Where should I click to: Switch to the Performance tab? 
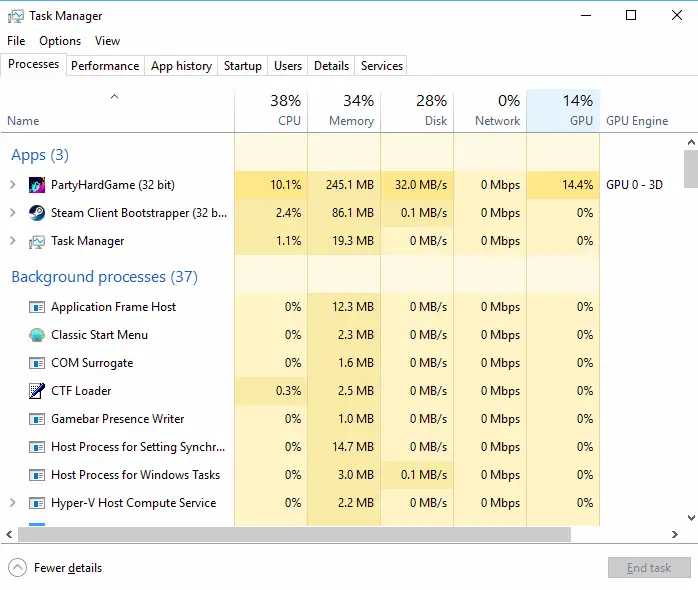pyautogui.click(x=105, y=66)
